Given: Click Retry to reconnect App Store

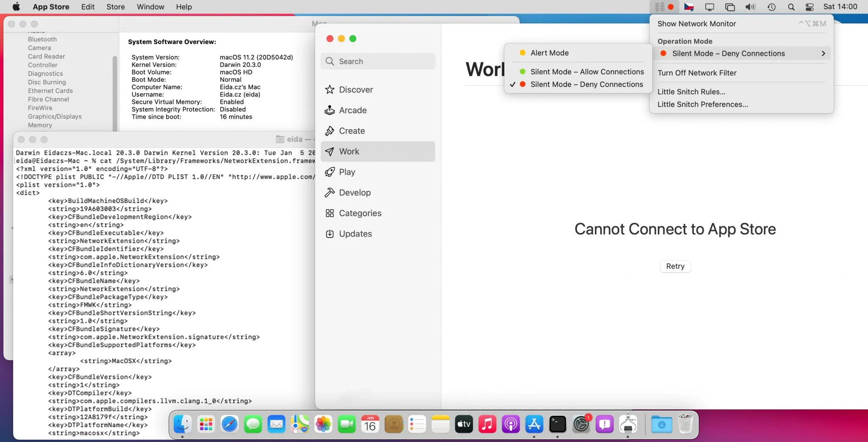Looking at the screenshot, I should (x=675, y=266).
